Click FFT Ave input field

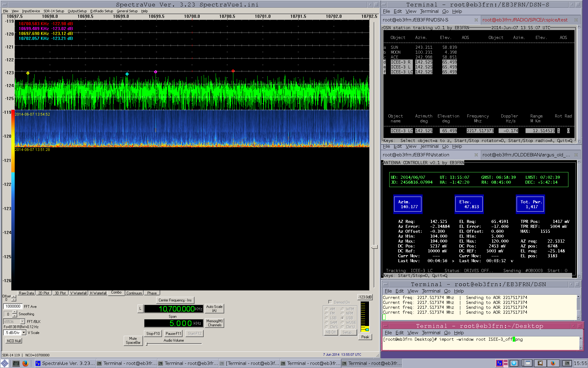click(x=13, y=306)
